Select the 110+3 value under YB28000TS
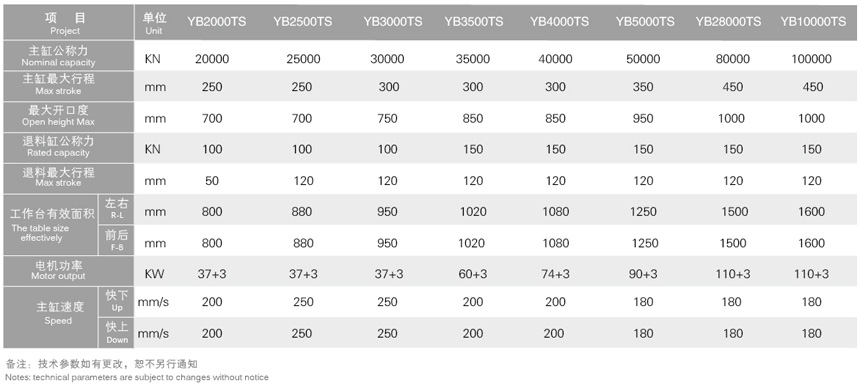The height and width of the screenshot is (386, 860). point(733,274)
